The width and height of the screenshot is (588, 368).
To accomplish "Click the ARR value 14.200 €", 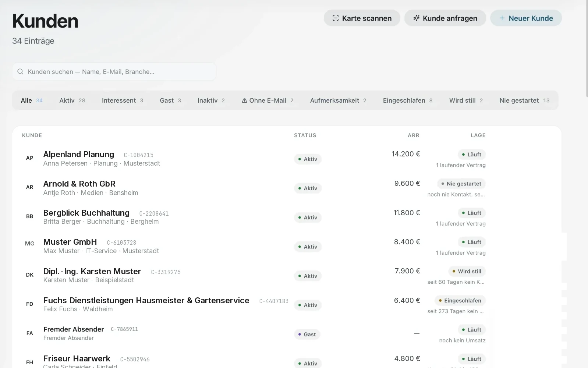I will pyautogui.click(x=406, y=154).
